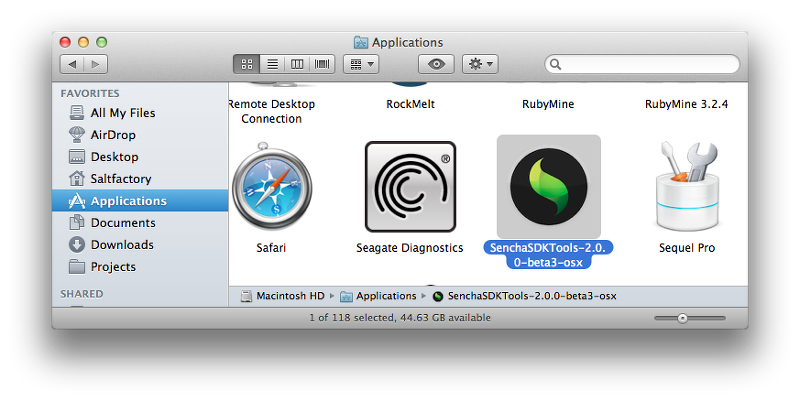Click SenchaSDKTools-2.0.0-beta3-osx in path bar
Screen dimensions: 800x401
[524, 296]
